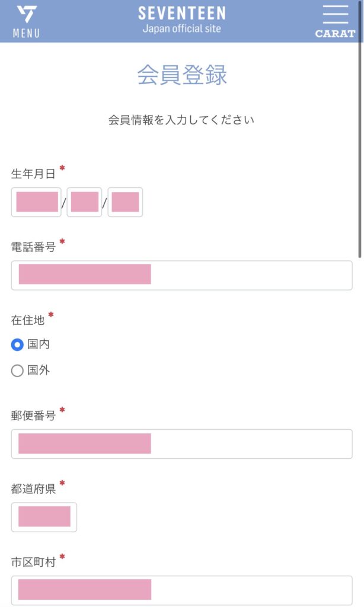The width and height of the screenshot is (364, 607).
Task: Select the 国外 radio button
Action: (18, 371)
